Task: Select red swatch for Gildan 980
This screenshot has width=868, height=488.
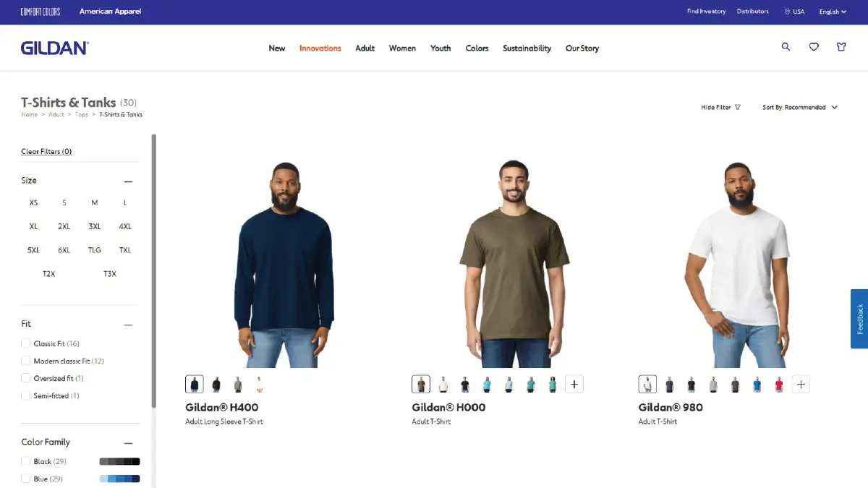Action: (x=779, y=385)
